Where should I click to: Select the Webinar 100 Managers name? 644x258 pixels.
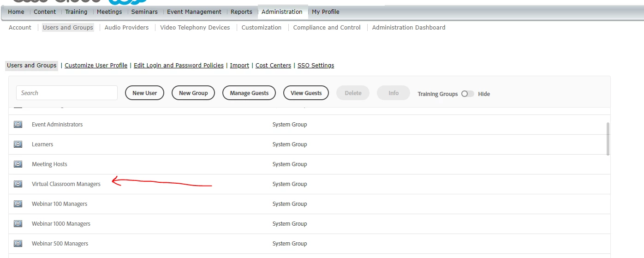point(60,204)
